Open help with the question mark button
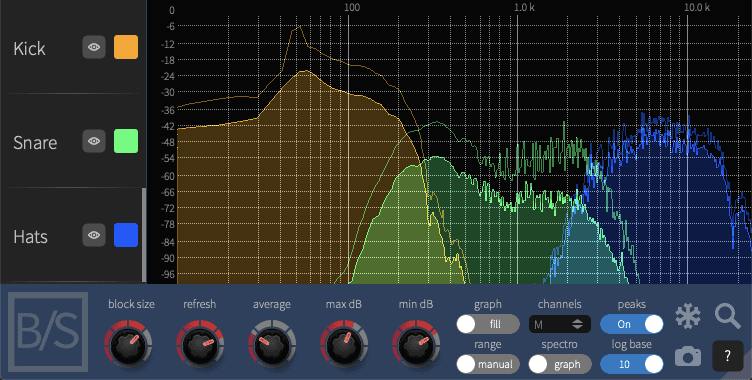Viewport: 752px width, 380px height. tap(728, 356)
